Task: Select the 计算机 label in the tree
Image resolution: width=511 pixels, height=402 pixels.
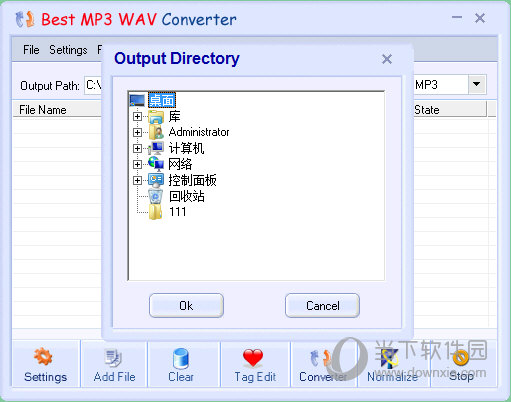Action: coord(186,148)
